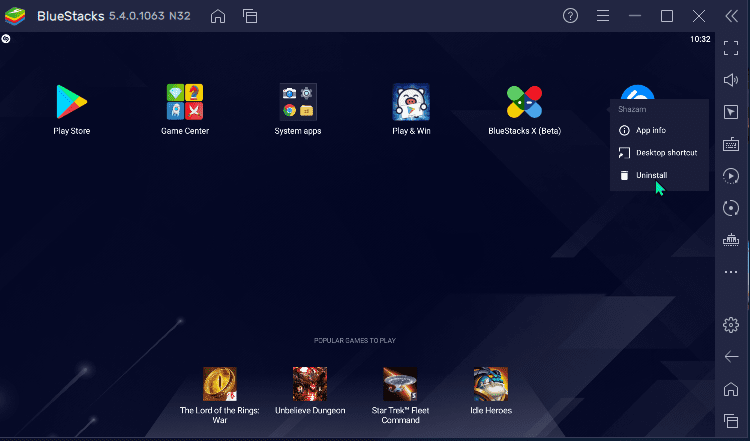Choose Desktop shortcut in context menu
This screenshot has width=750, height=441.
[x=659, y=153]
